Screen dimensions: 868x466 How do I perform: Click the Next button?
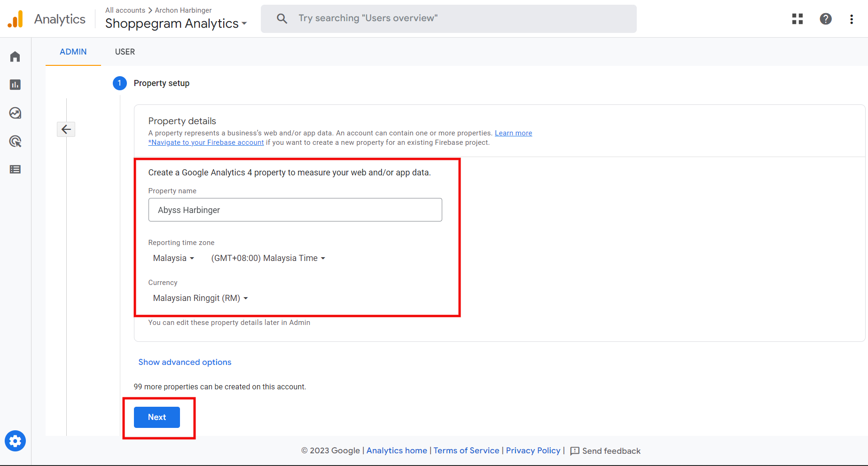click(157, 417)
